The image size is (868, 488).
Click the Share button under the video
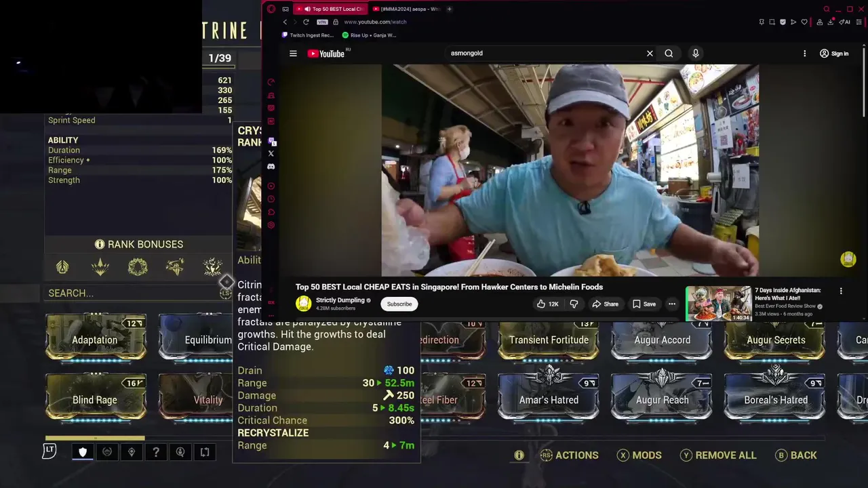pyautogui.click(x=605, y=304)
